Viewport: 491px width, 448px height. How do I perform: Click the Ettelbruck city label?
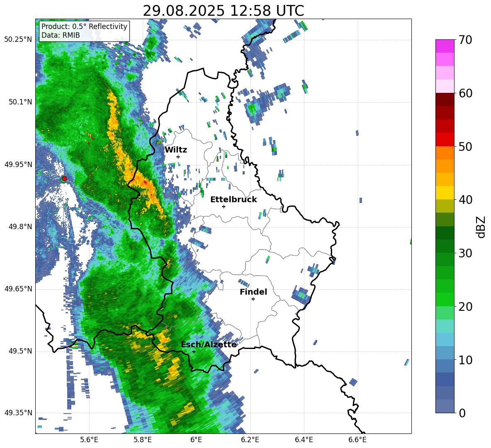click(233, 200)
